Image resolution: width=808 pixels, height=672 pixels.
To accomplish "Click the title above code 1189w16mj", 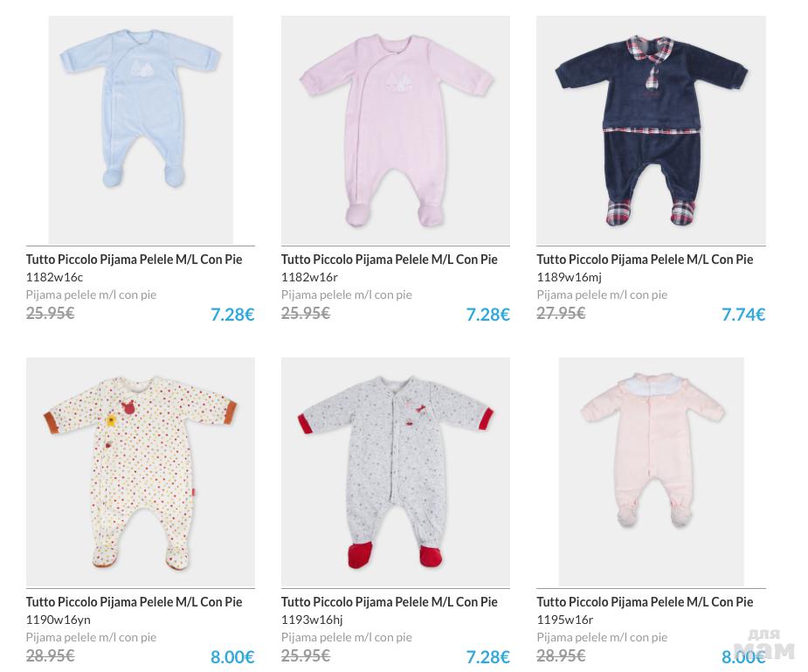I will (645, 260).
